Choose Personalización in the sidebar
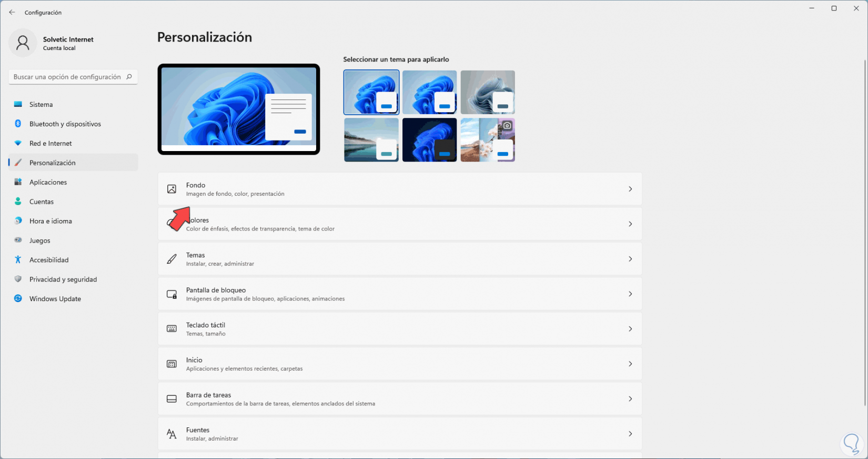This screenshot has width=868, height=459. point(73,163)
